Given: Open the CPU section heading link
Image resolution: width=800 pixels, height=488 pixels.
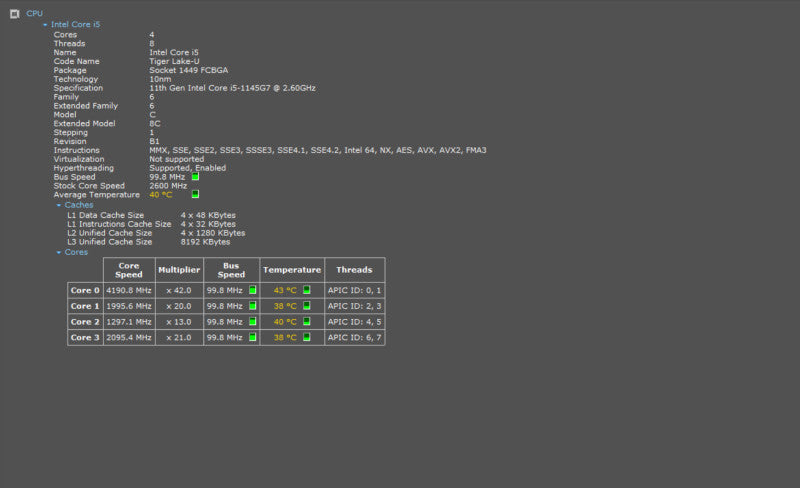Looking at the screenshot, I should [35, 13].
